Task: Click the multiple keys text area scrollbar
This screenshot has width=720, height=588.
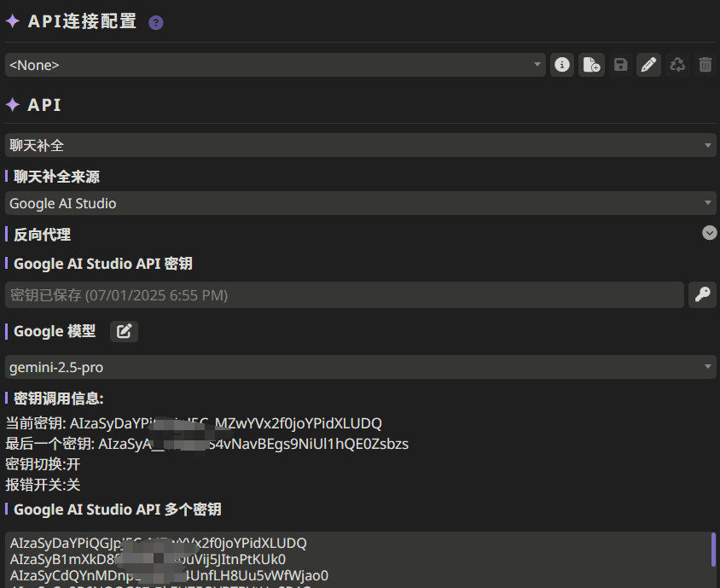Action: pyautogui.click(x=713, y=550)
